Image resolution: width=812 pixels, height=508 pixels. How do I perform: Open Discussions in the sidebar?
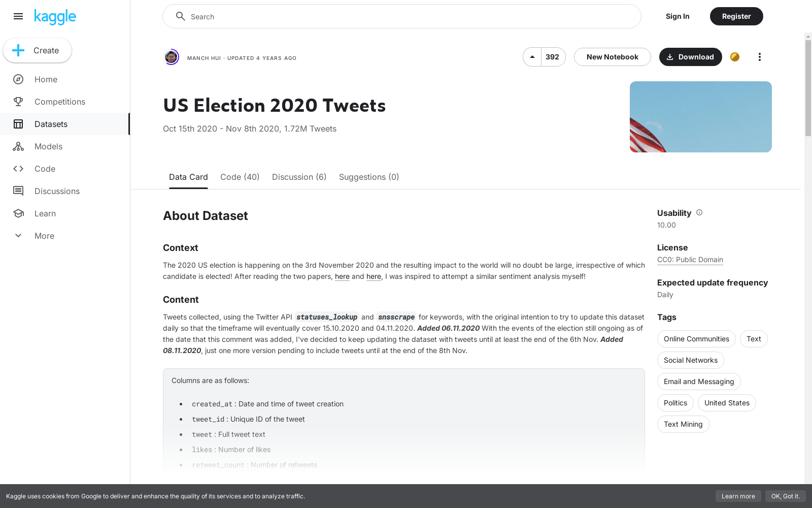pos(57,191)
